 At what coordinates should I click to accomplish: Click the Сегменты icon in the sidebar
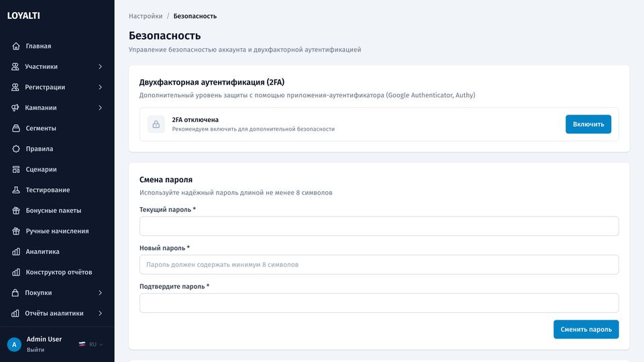[16, 128]
